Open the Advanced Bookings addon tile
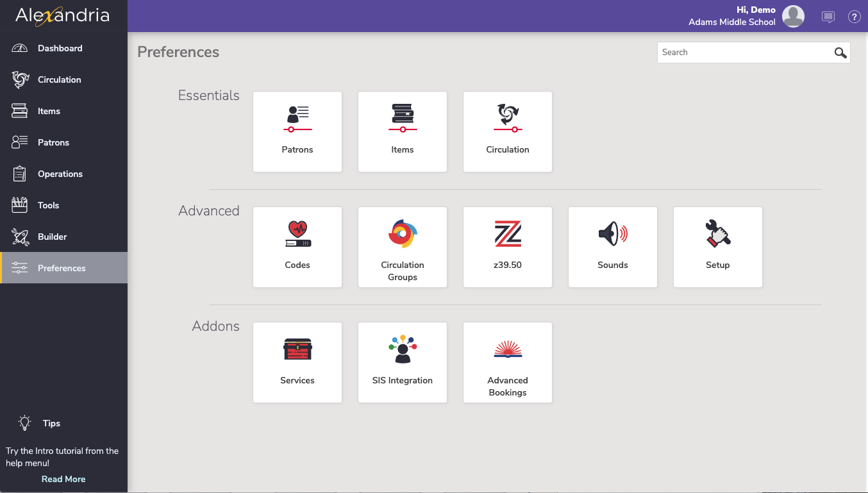868x493 pixels. (x=508, y=362)
